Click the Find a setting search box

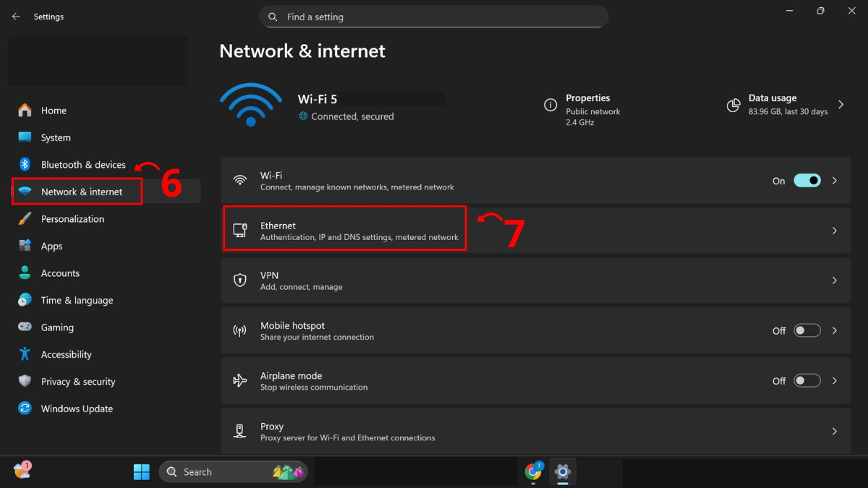pyautogui.click(x=434, y=17)
